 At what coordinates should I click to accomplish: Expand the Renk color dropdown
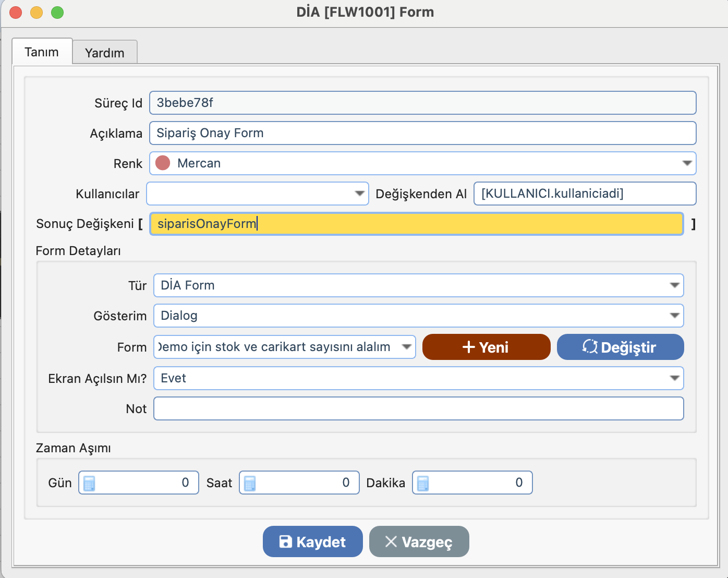(687, 163)
